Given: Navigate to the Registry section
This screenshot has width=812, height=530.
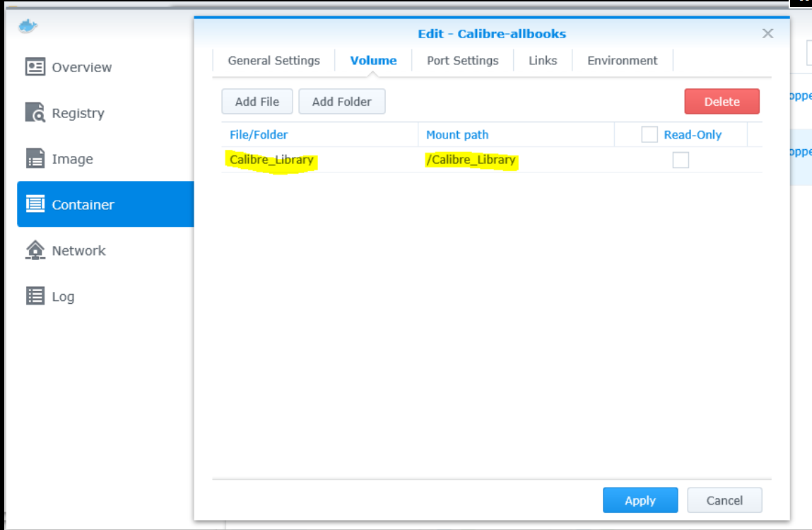Looking at the screenshot, I should (x=105, y=112).
